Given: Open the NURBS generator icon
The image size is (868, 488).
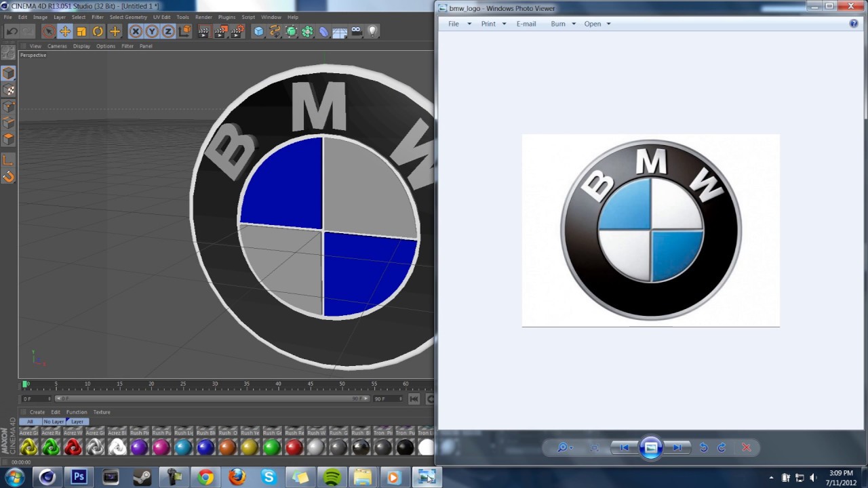Looking at the screenshot, I should point(291,31).
